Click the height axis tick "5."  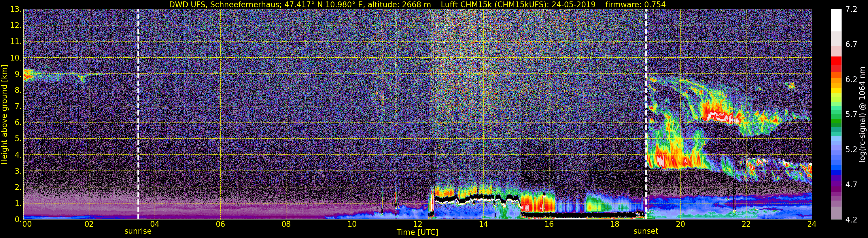[18, 139]
